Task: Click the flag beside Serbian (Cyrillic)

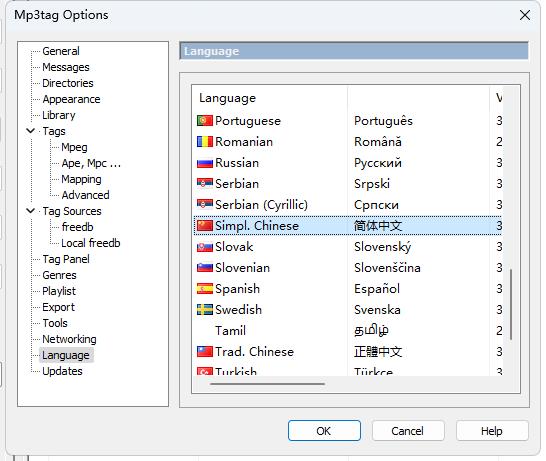Action: pyautogui.click(x=205, y=205)
